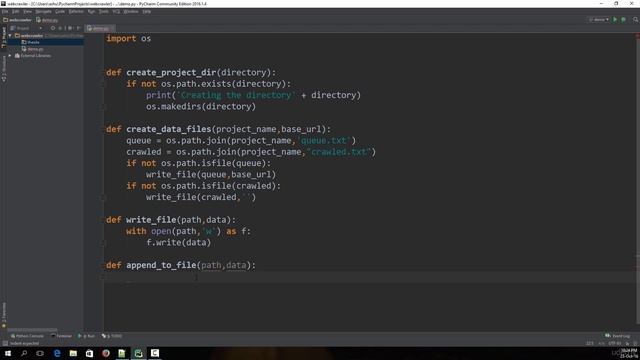Click collapse-all icon in Project panel toolbar
The height and width of the screenshot is (360, 640).
coord(60,28)
